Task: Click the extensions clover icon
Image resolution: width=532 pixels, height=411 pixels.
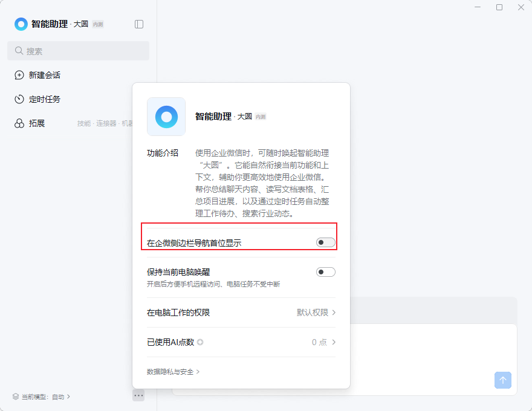Action: (19, 123)
